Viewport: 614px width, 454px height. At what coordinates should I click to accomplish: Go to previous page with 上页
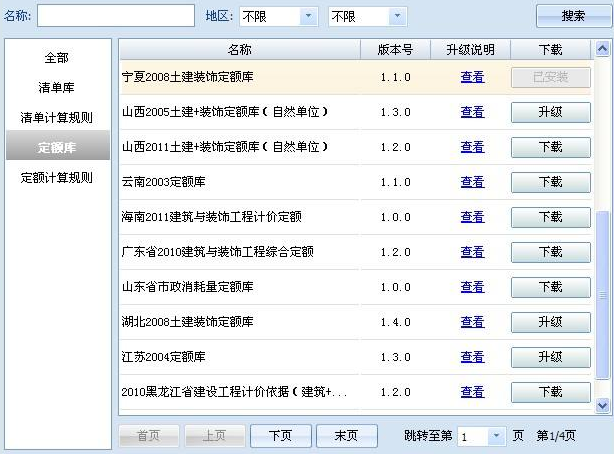tap(215, 436)
